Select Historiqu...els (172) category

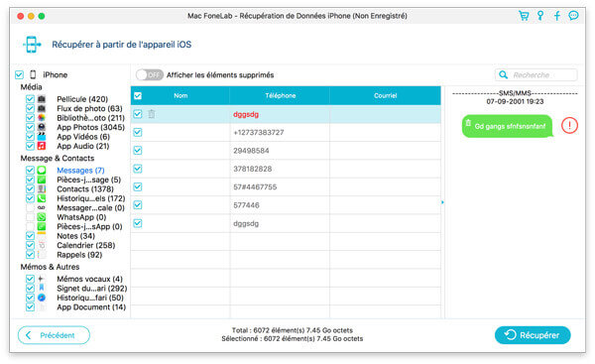(90, 198)
